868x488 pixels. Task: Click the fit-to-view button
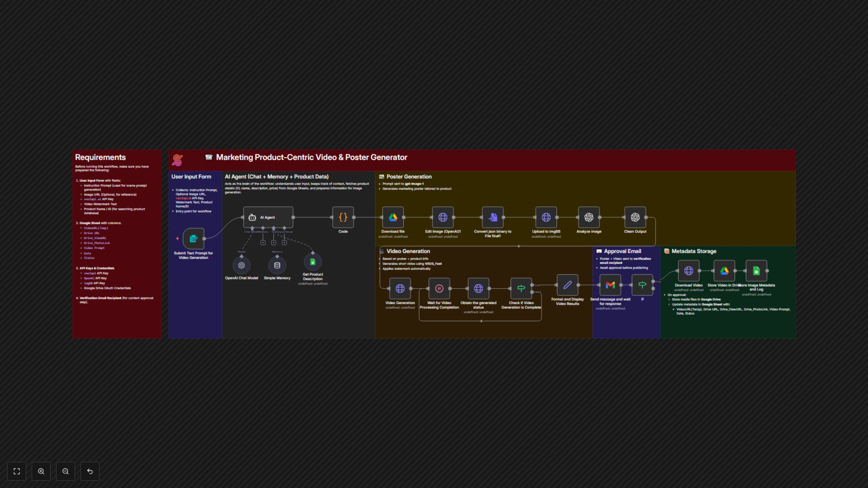[17, 471]
